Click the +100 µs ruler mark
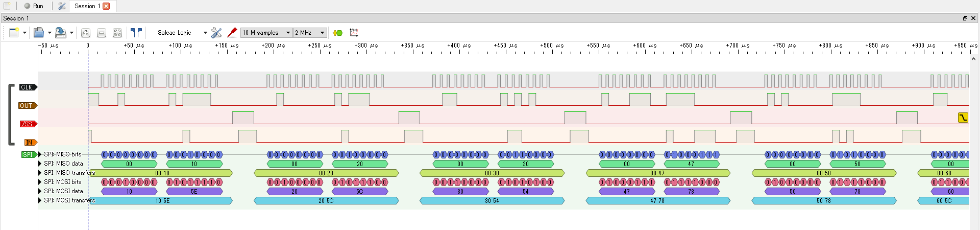Screen dimensions: 980x230 [x=180, y=45]
